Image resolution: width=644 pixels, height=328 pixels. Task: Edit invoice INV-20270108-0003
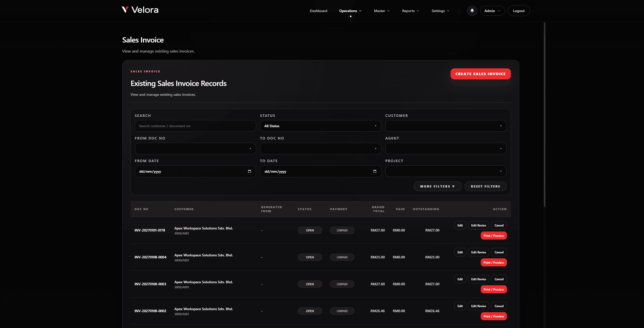click(460, 279)
